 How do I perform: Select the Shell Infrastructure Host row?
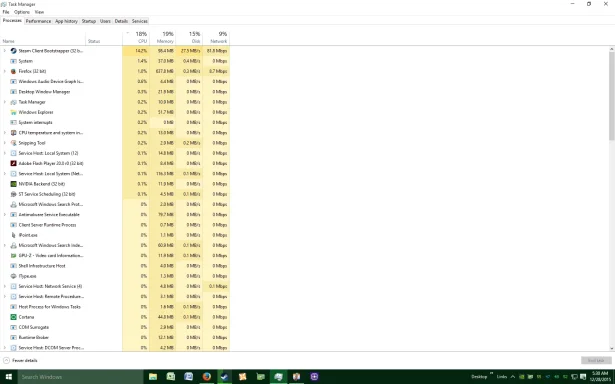click(x=115, y=266)
